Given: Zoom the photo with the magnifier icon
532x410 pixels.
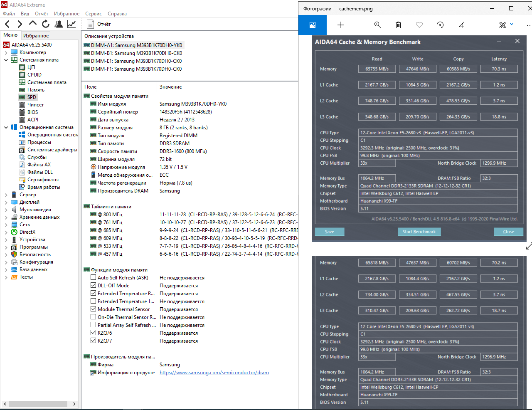Looking at the screenshot, I should [378, 25].
